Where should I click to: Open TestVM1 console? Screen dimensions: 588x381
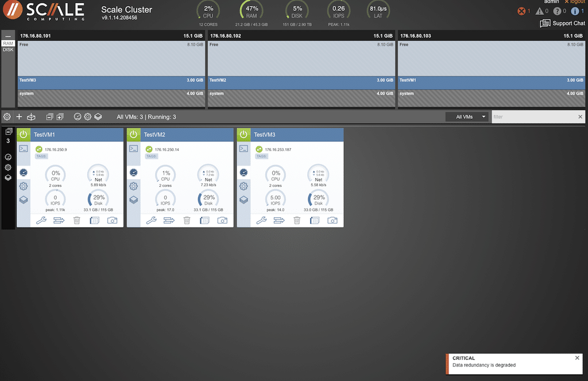point(24,149)
